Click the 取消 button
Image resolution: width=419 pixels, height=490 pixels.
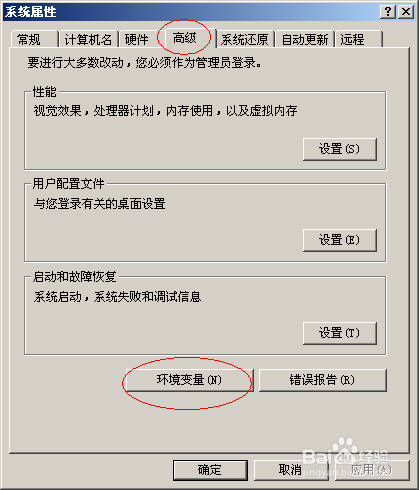coord(291,470)
